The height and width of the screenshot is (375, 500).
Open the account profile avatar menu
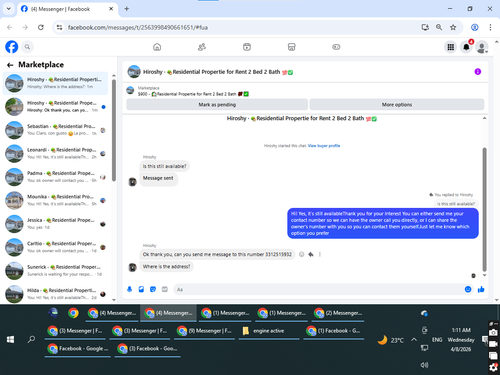point(482,47)
